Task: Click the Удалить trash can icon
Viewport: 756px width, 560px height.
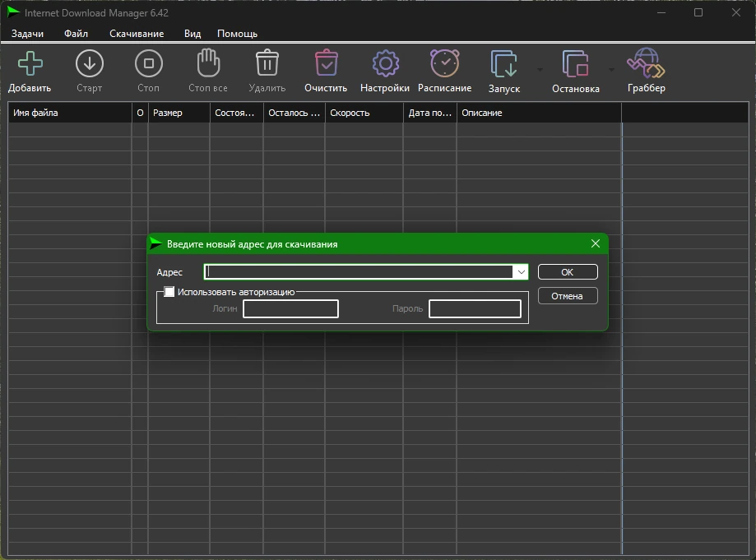Action: click(x=267, y=62)
